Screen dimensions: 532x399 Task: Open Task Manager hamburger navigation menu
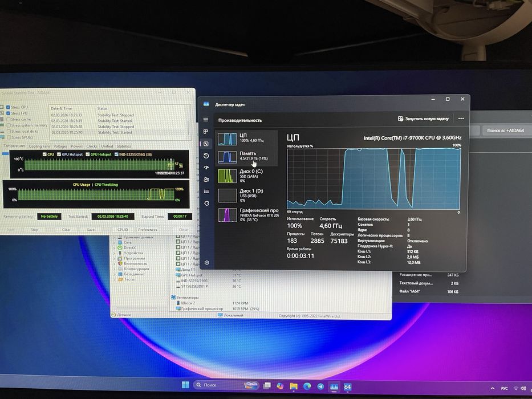[206, 120]
